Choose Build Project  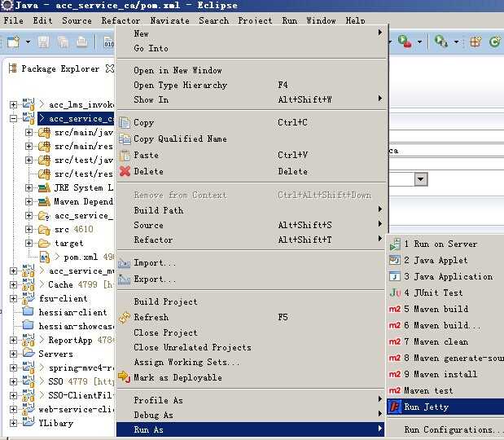(x=252, y=301)
